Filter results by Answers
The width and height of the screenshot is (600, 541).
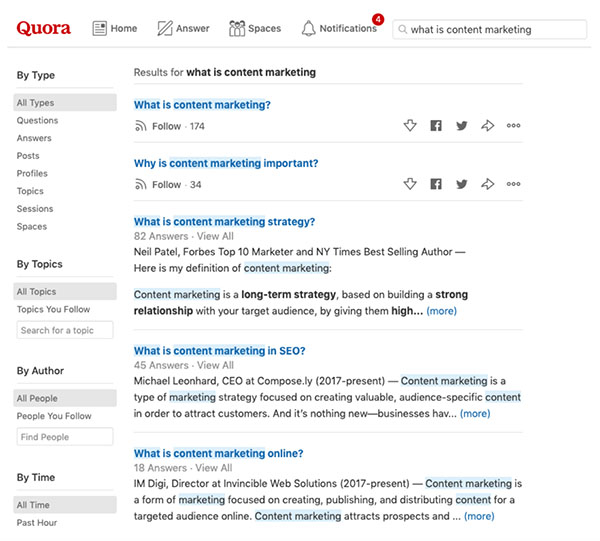tap(34, 138)
